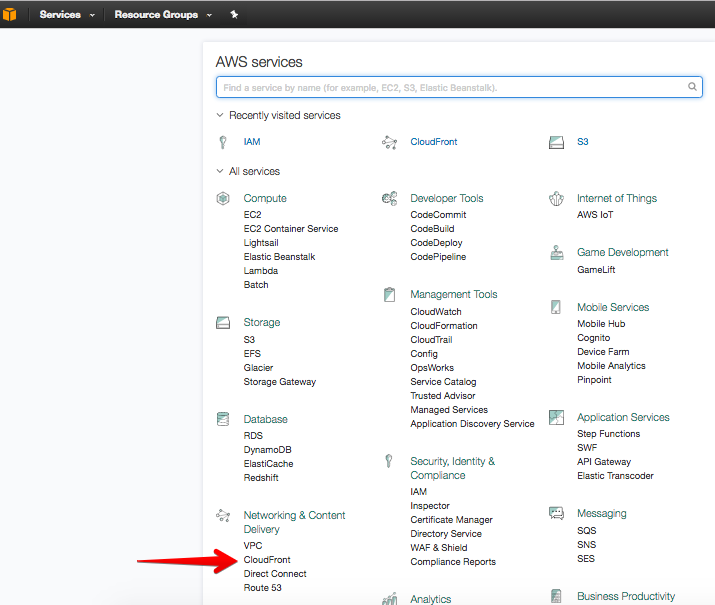
Task: Click the Networking & Content Delivery icon
Action: pyautogui.click(x=223, y=516)
